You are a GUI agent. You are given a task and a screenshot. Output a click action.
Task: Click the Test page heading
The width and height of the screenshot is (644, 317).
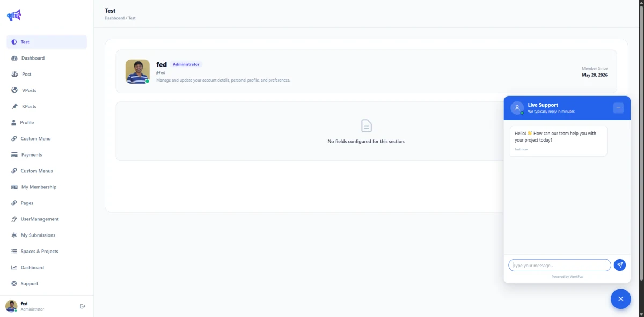pos(110,11)
